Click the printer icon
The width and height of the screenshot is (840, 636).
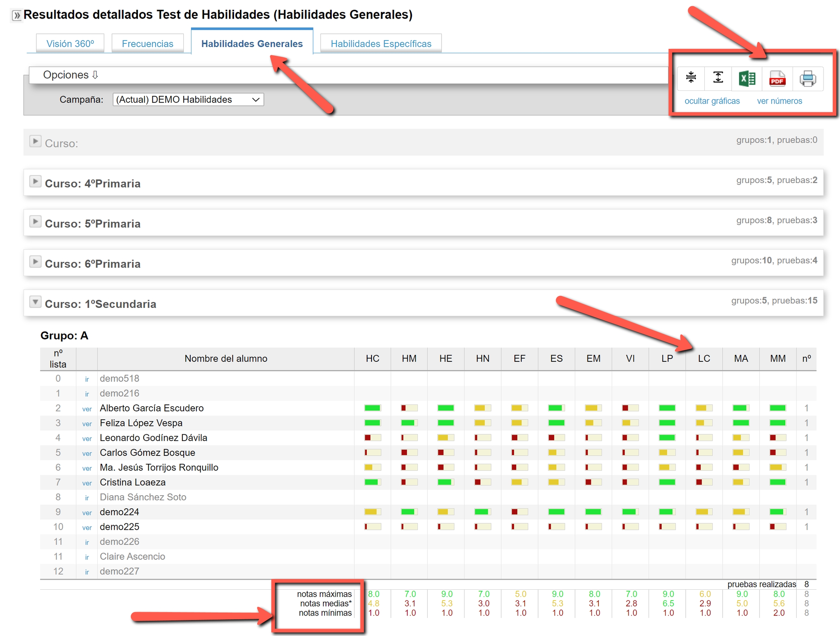click(x=807, y=79)
